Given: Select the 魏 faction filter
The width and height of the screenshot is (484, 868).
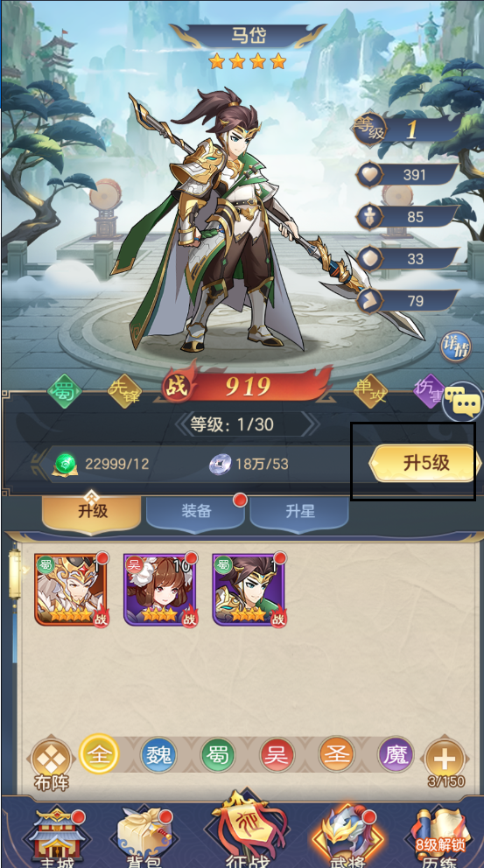Looking at the screenshot, I should pos(159,755).
